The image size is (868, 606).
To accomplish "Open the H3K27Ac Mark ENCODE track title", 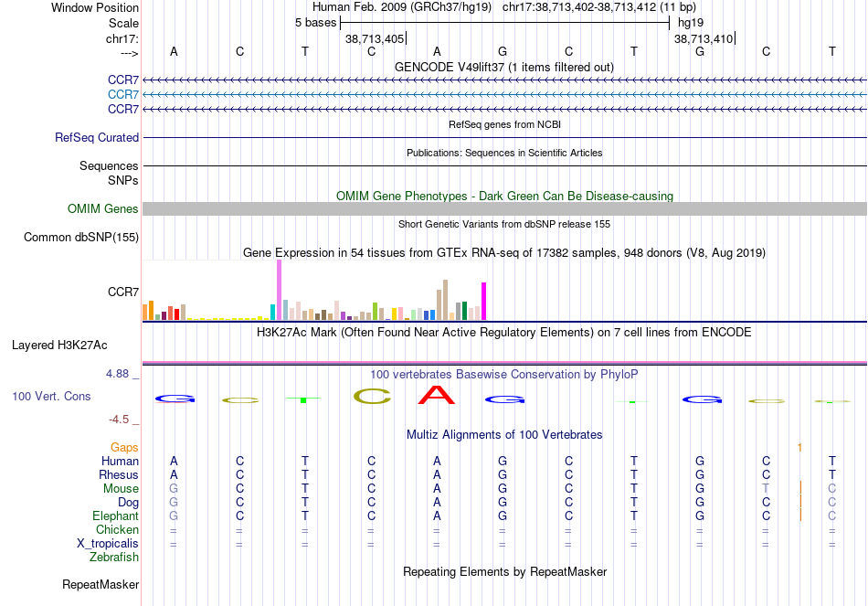I will click(503, 333).
